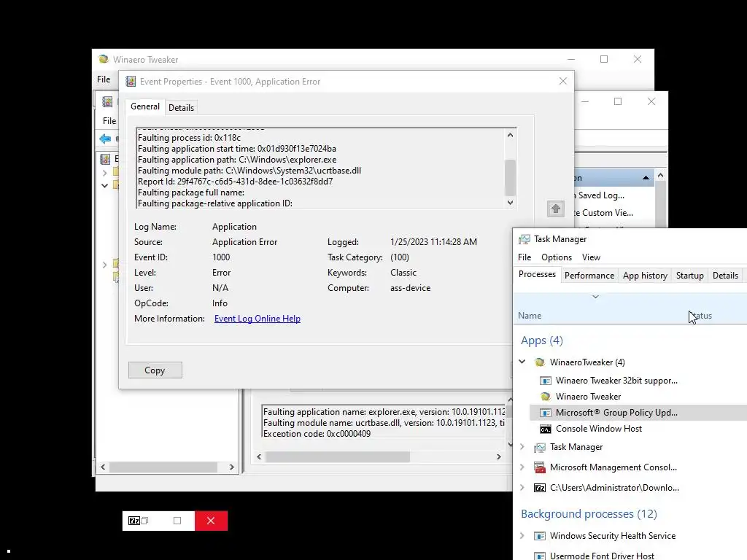Click the previous event up arrow button
Screen dimensions: 747x560
click(x=555, y=209)
